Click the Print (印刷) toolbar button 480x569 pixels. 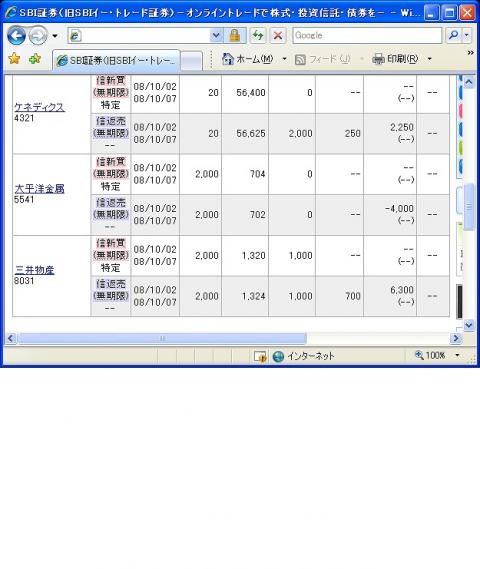395,59
